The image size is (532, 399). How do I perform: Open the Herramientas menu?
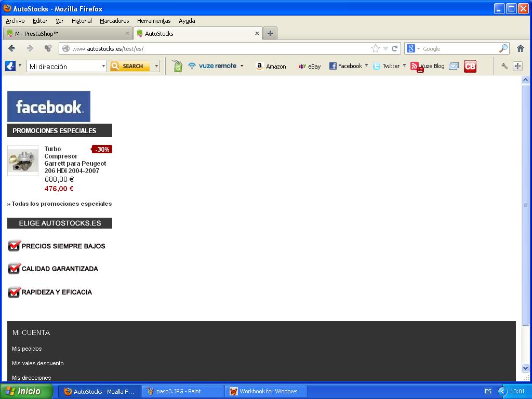[x=154, y=21]
